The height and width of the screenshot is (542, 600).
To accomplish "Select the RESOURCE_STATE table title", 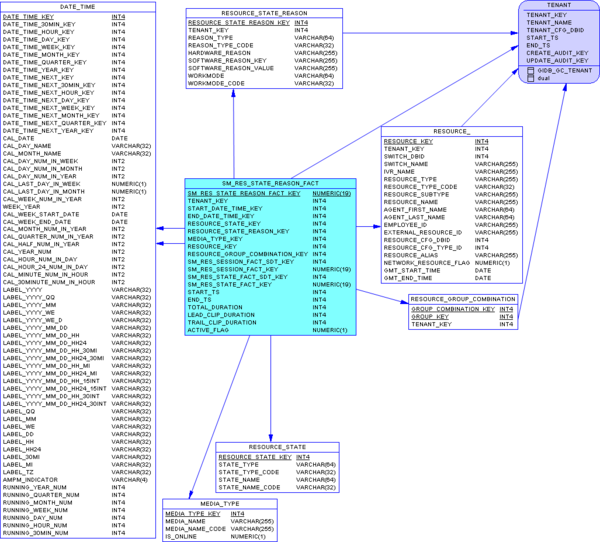I will (x=277, y=447).
